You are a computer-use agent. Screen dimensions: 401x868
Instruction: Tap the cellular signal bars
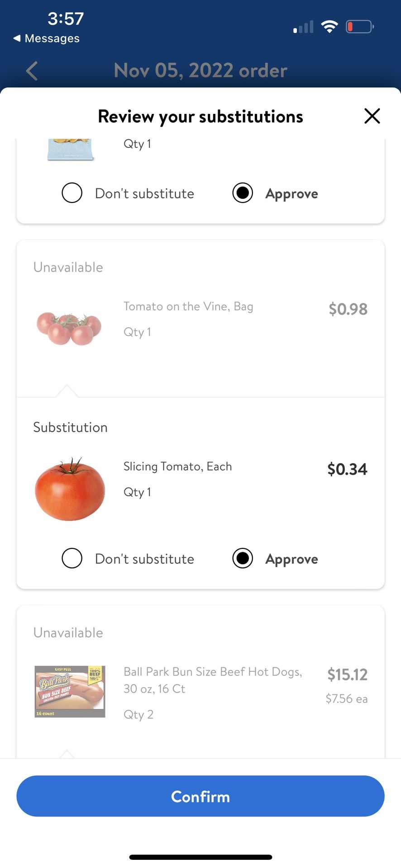(303, 27)
